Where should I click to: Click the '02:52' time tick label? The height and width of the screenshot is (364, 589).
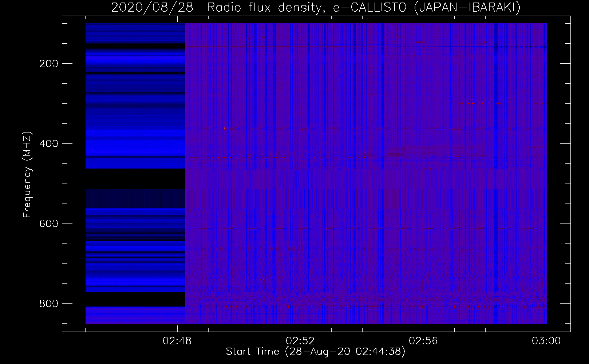300,341
